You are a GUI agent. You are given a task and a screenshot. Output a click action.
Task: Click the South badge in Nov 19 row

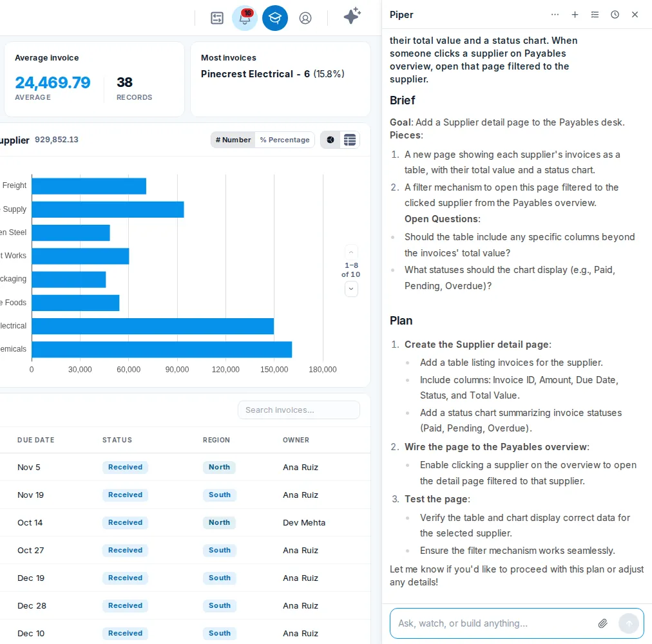220,495
